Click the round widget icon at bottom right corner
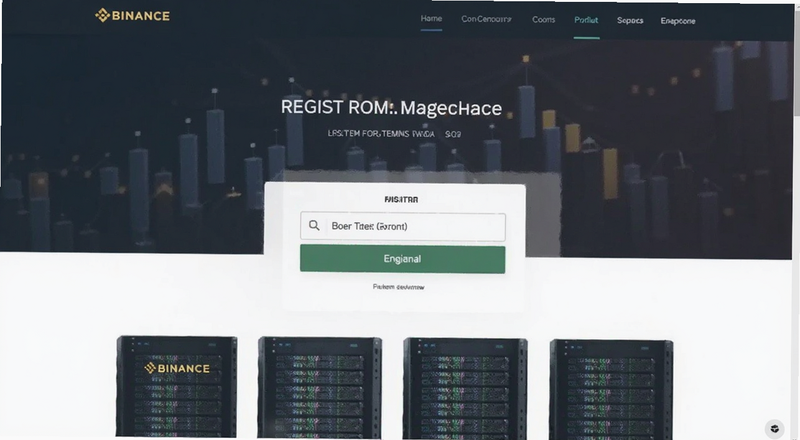 coord(774,428)
